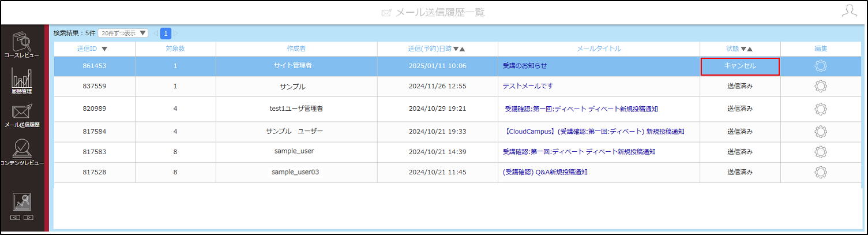Click the edit gear for row 817583
The height and width of the screenshot is (235, 868).
point(821,152)
